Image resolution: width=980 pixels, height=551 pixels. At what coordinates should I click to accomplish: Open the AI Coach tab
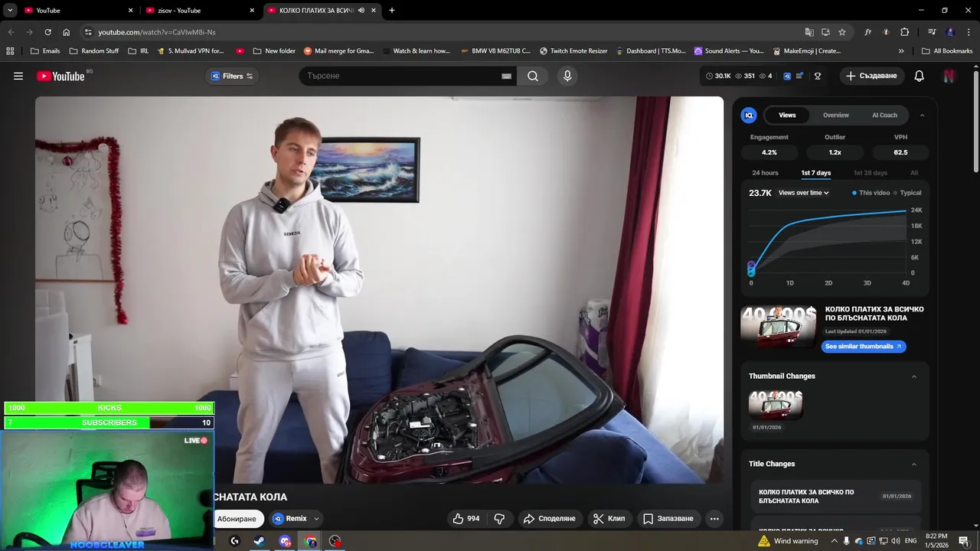(884, 116)
